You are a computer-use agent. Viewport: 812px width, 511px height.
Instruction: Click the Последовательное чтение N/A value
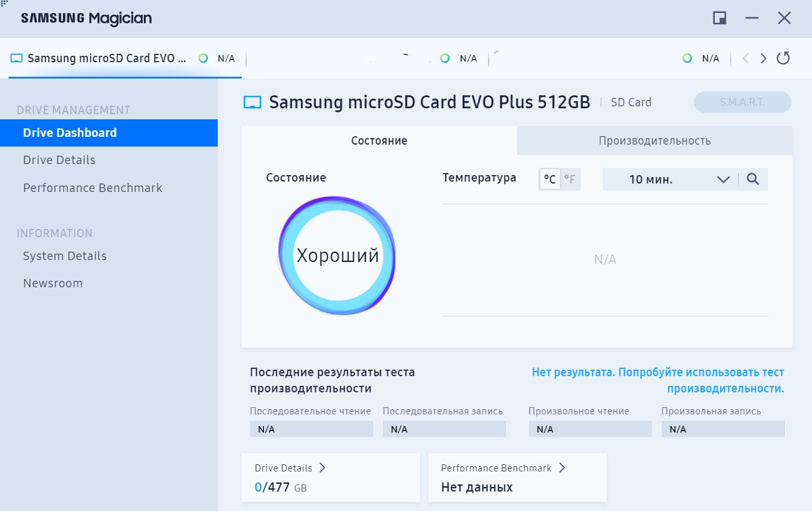[x=312, y=429]
